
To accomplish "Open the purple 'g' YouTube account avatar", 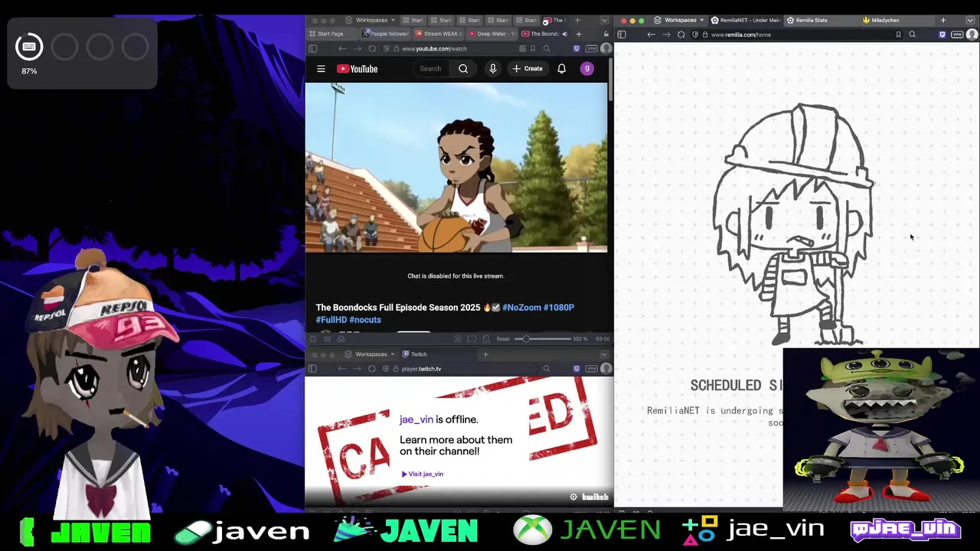I will [587, 69].
